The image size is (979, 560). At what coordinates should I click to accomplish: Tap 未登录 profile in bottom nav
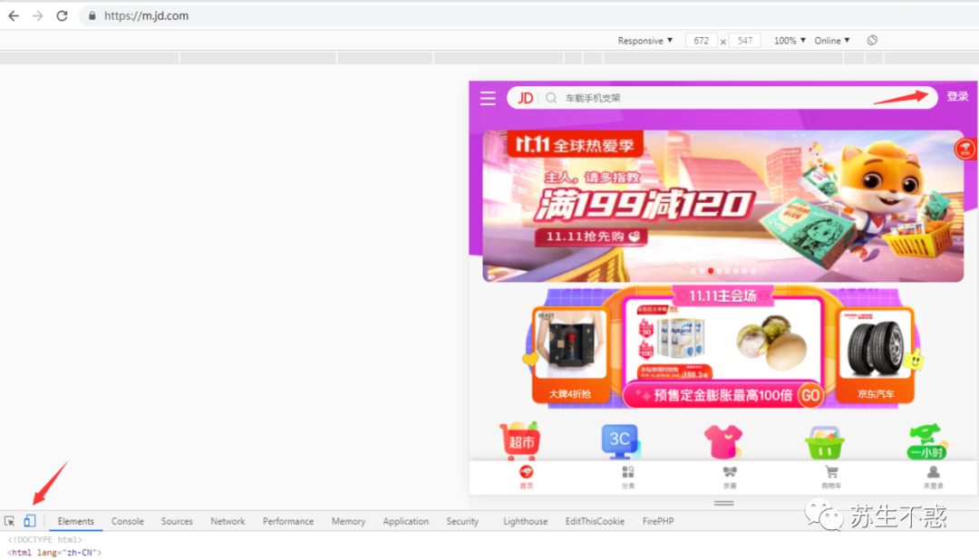[933, 477]
